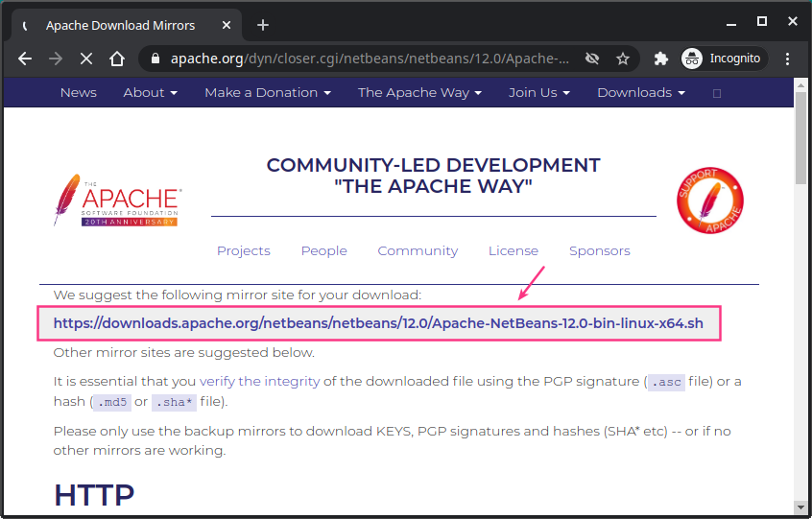
Task: Minimize the browser window
Action: (x=731, y=23)
